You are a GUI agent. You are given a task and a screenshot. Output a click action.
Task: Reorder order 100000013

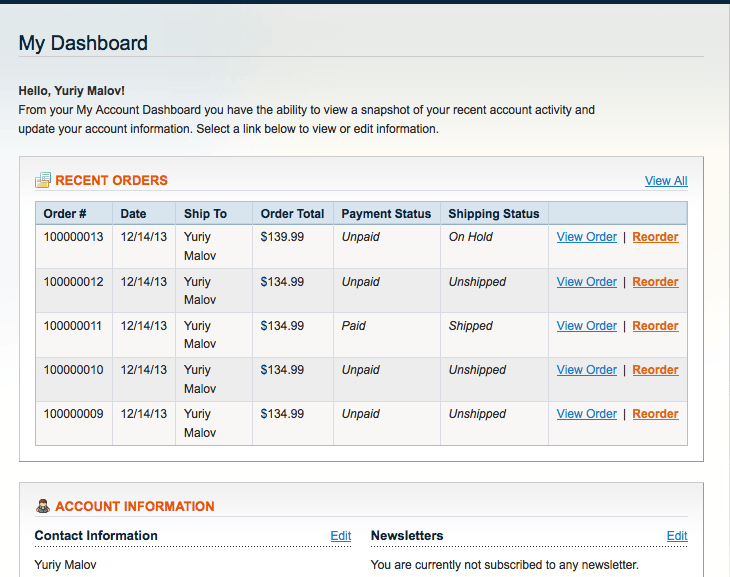click(x=655, y=237)
